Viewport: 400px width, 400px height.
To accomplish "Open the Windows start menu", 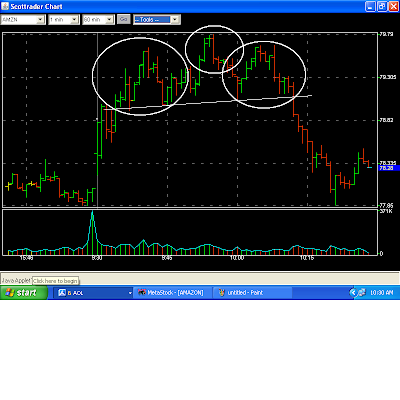I will [24, 293].
